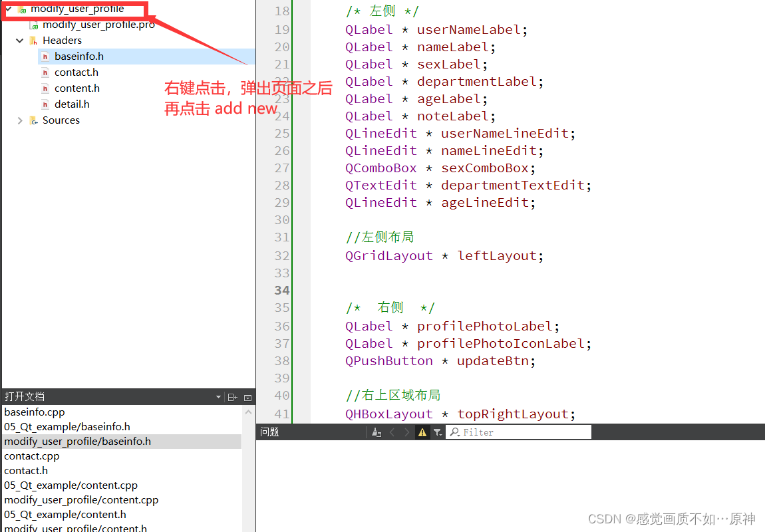Click the 问题 issues pane title
Screen dimensions: 765x532
point(269,432)
